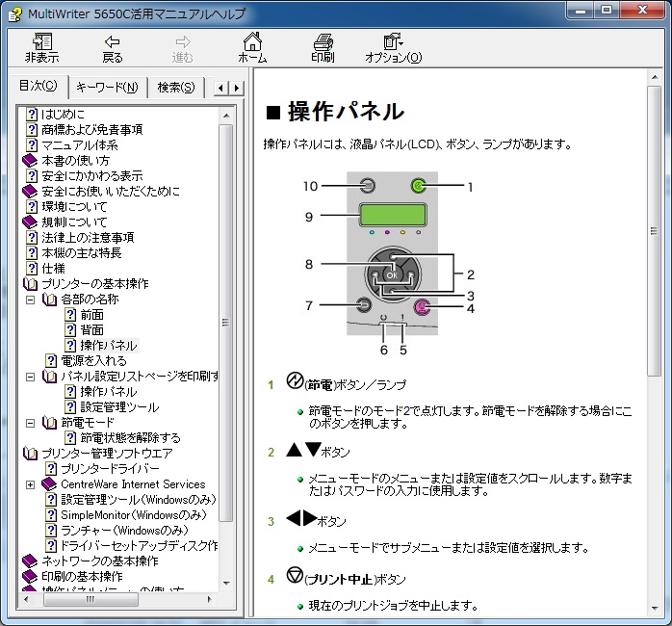Click the 規制について book icon

pos(30,222)
